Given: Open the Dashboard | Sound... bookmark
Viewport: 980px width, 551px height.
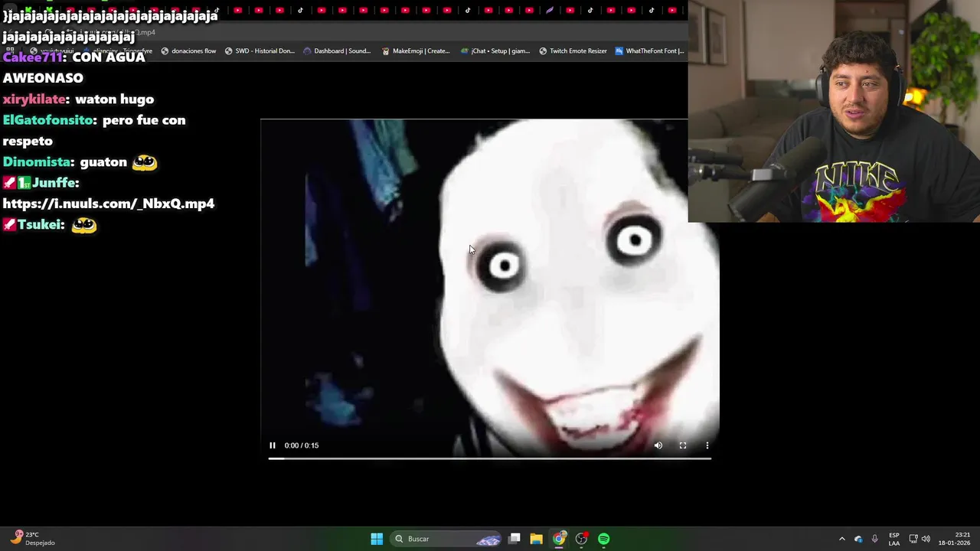Looking at the screenshot, I should coord(337,51).
